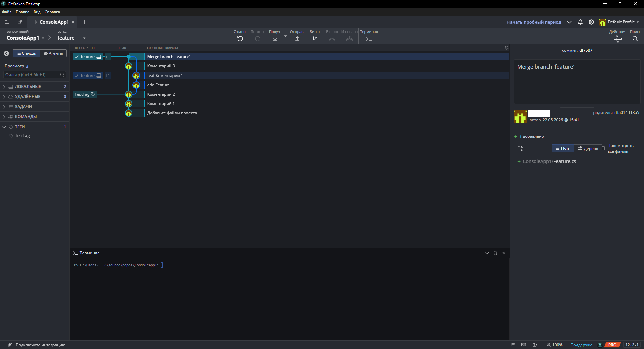Select Путь file view mode
The image size is (644, 349).
point(563,148)
